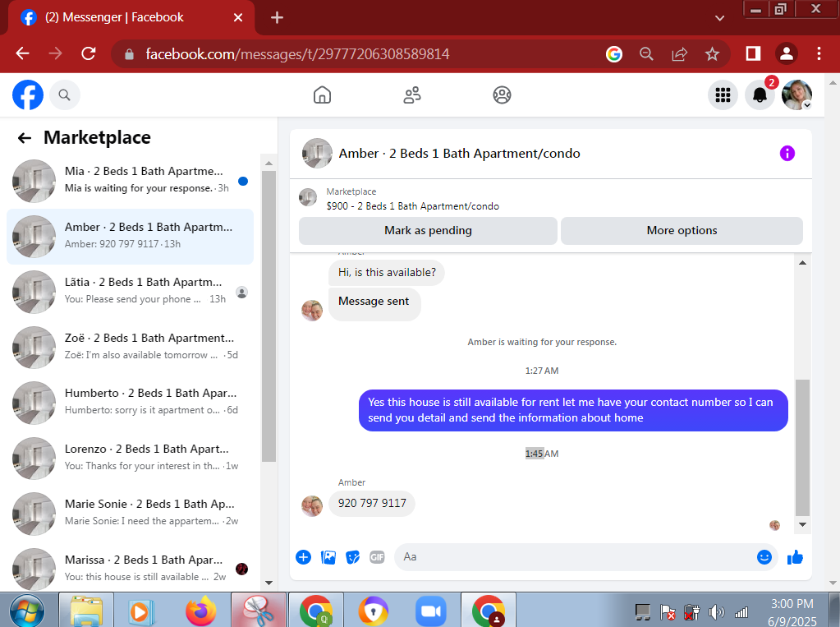The width and height of the screenshot is (840, 627).
Task: Open Mia's conversation in the list
Action: pos(131,181)
